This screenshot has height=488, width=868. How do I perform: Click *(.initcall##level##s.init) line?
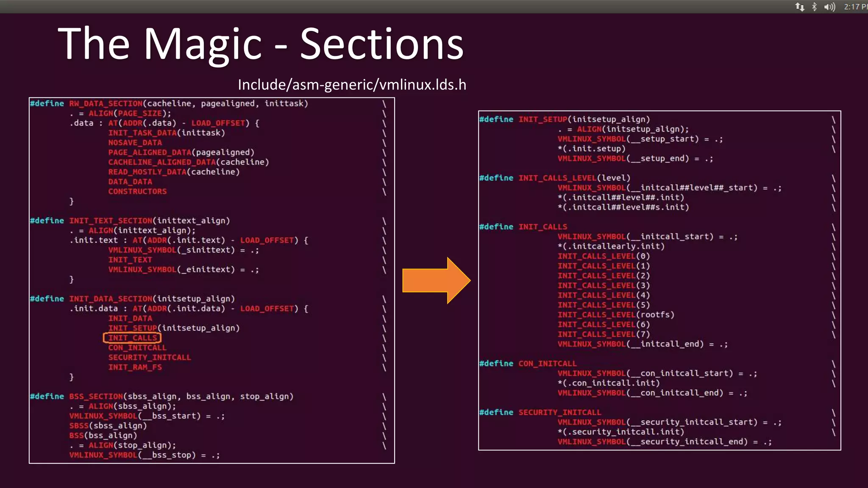pyautogui.click(x=623, y=207)
